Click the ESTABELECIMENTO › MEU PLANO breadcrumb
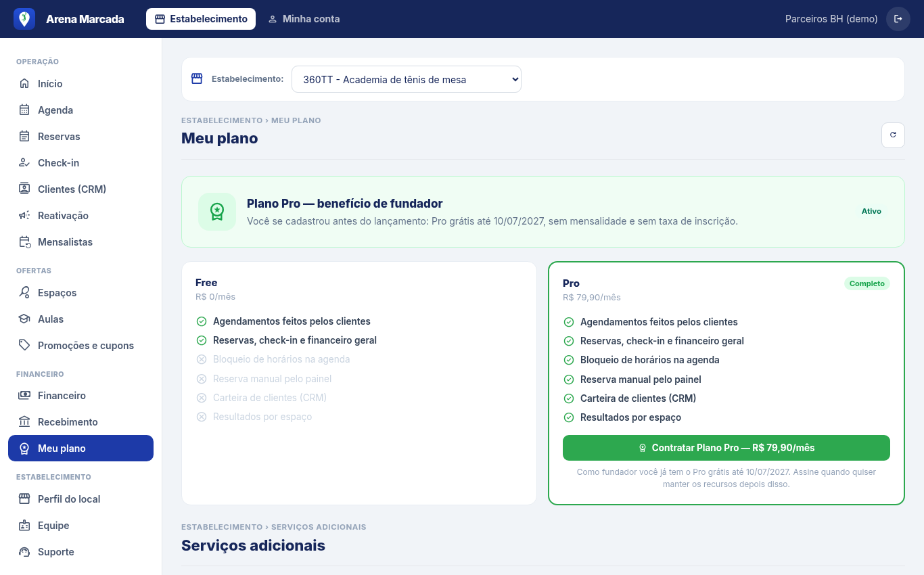This screenshot has height=575, width=924. click(x=251, y=120)
